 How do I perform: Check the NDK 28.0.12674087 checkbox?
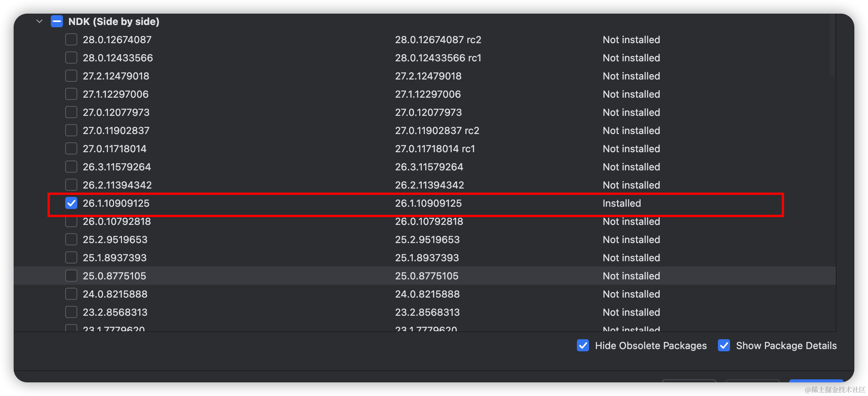[71, 39]
